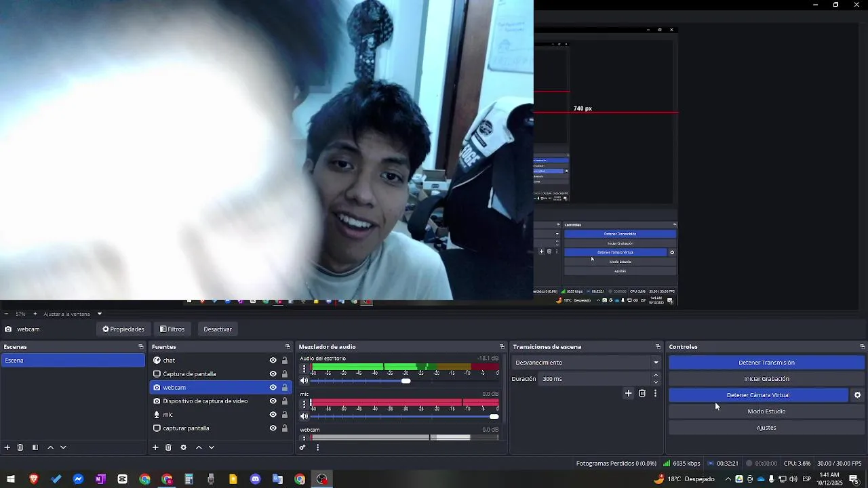Screen dimensions: 868x488
Task: Open Windows Start menu
Action: point(11,479)
